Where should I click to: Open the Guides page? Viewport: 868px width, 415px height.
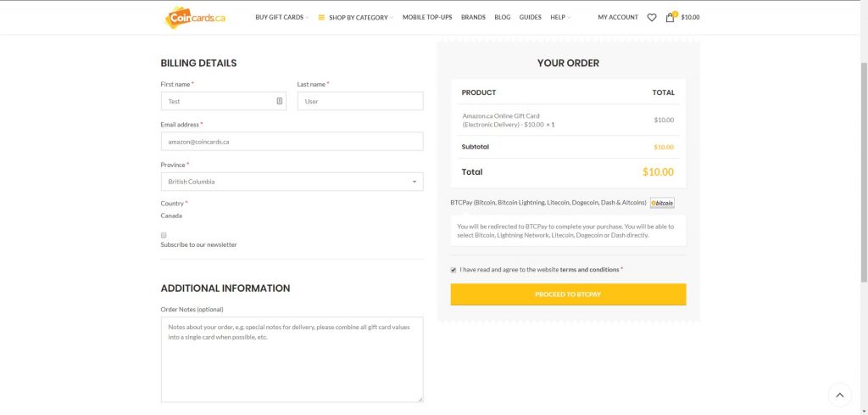(530, 17)
